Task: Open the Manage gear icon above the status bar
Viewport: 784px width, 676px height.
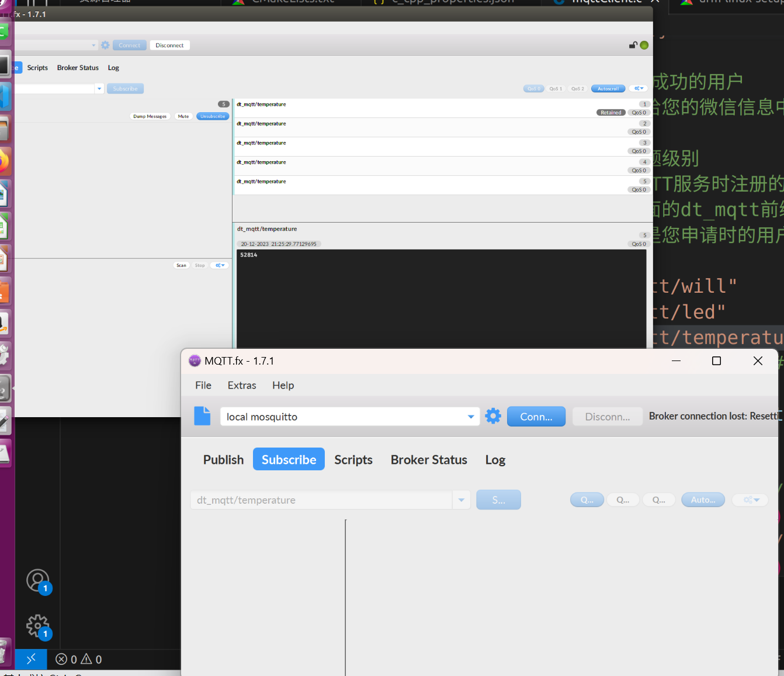Action: (37, 626)
